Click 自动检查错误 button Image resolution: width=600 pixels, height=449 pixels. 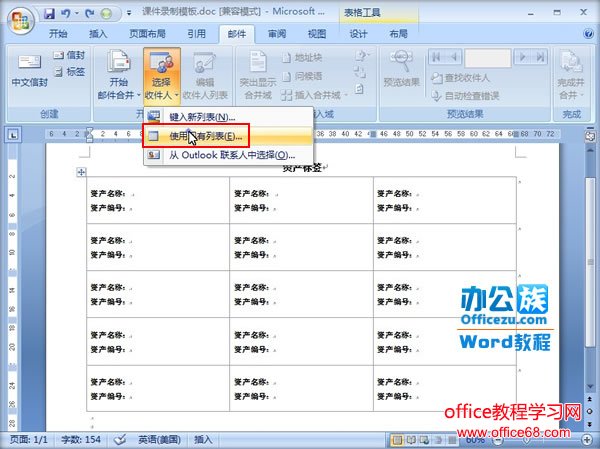coord(465,96)
